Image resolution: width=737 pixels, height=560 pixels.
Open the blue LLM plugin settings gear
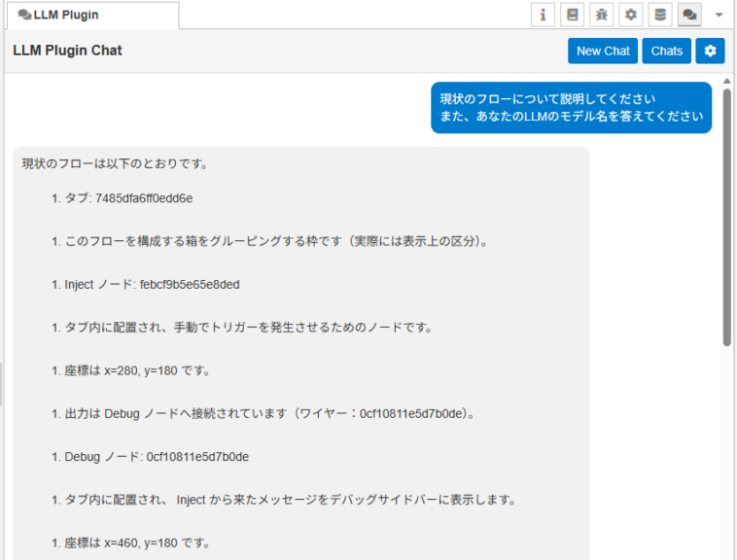(x=710, y=51)
